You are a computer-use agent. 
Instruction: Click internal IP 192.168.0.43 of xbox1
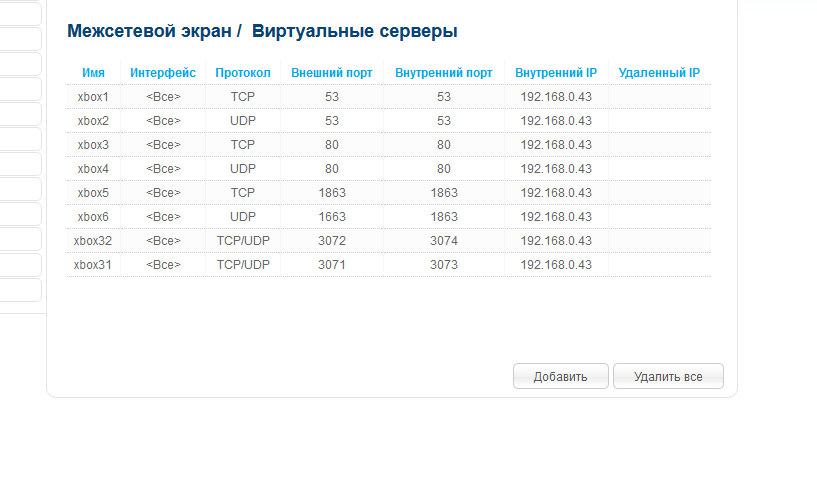tap(556, 97)
